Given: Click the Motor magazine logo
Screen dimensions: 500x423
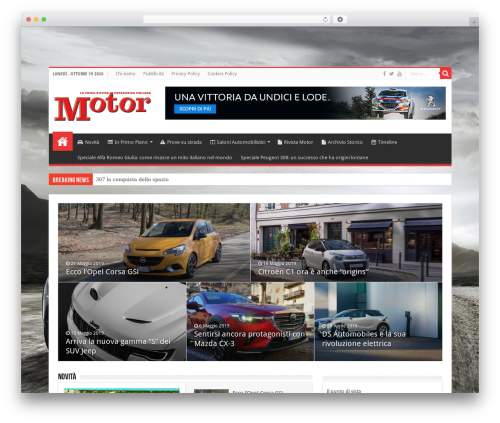Looking at the screenshot, I should click(103, 106).
